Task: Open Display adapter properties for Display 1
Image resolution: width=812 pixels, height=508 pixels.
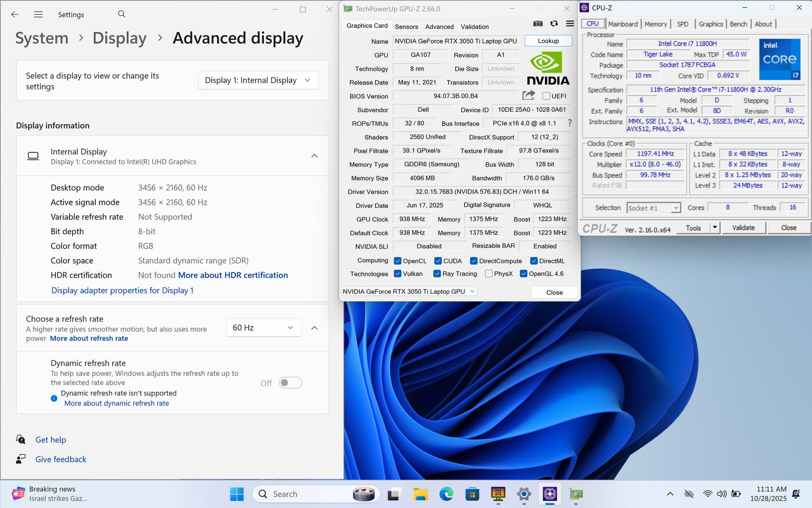Action: click(122, 290)
